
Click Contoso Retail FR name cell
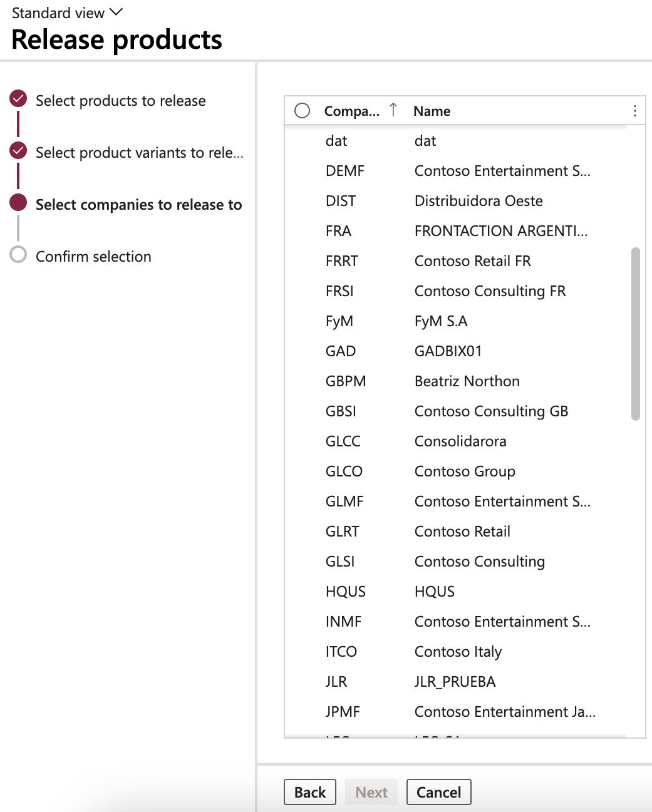coord(472,261)
